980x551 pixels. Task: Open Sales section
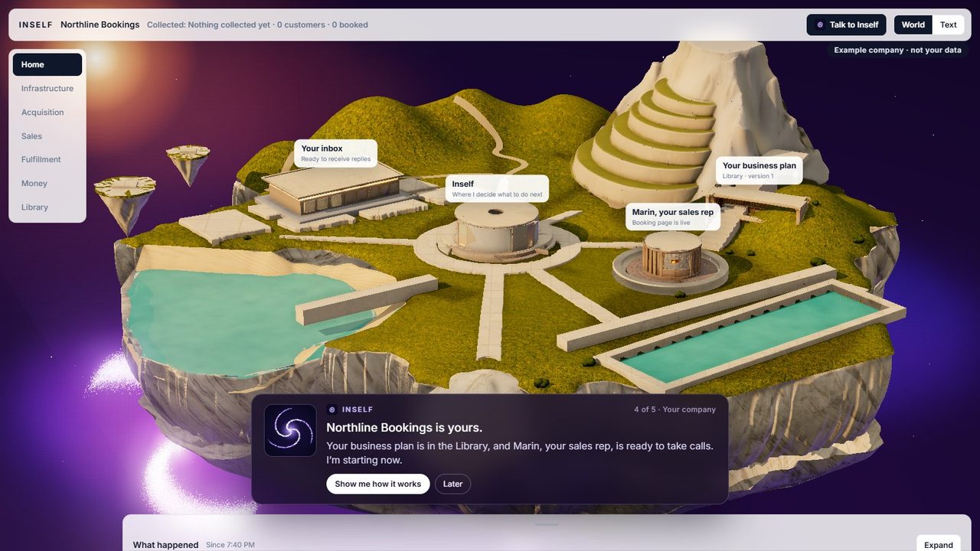47,135
